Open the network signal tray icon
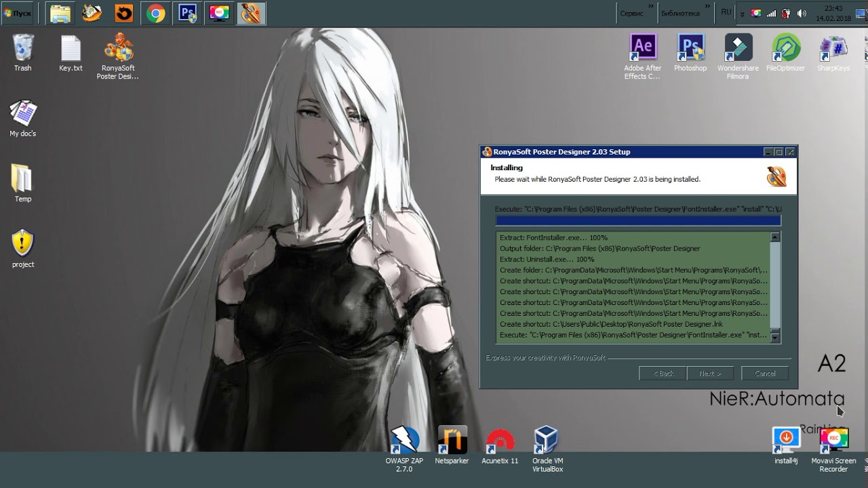Viewport: 868px width, 488px height. (771, 14)
